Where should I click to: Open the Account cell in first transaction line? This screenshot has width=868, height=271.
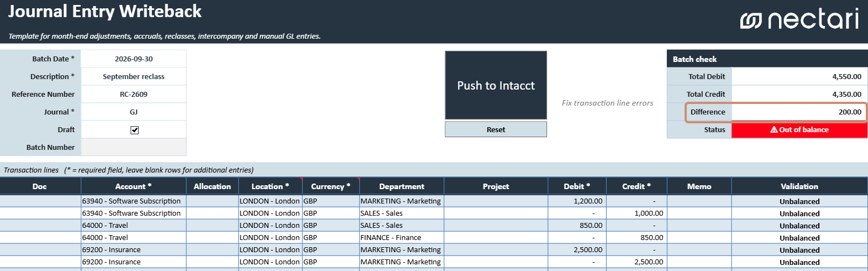[134, 201]
